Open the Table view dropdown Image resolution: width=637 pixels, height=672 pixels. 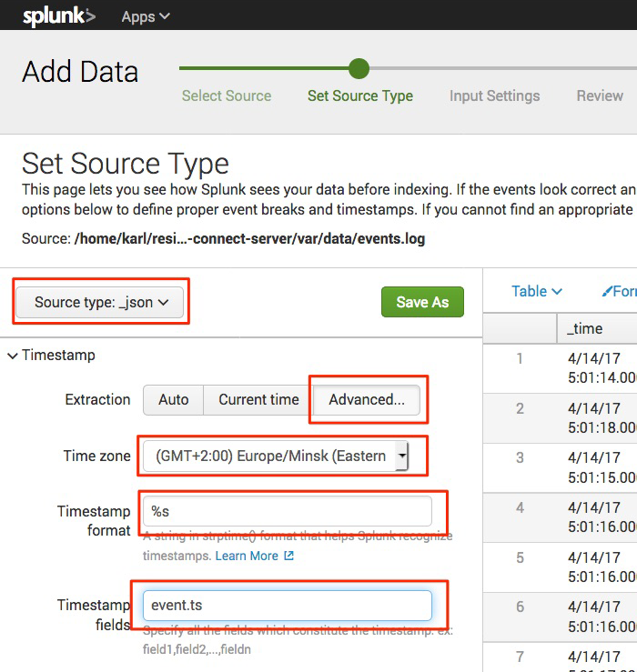click(536, 291)
